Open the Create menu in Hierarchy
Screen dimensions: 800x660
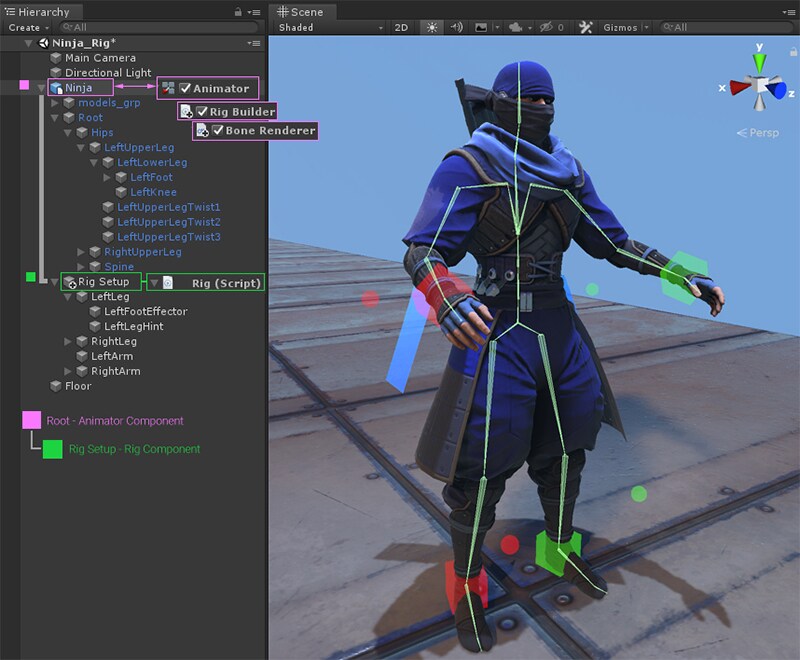(27, 28)
